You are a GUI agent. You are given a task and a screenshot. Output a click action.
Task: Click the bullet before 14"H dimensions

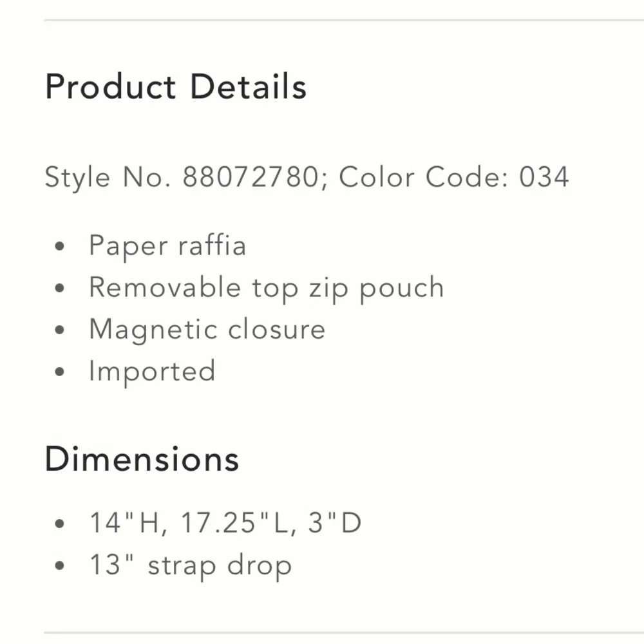59,524
